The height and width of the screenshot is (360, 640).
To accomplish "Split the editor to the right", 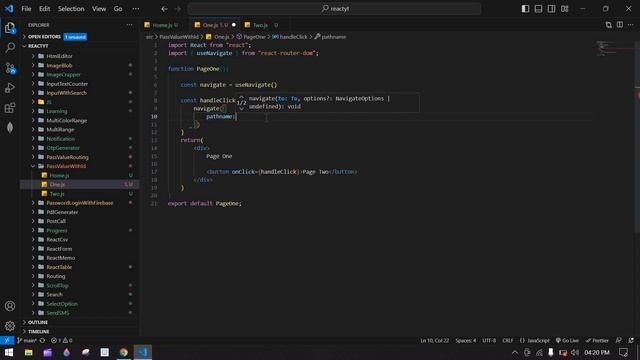I will [620, 25].
